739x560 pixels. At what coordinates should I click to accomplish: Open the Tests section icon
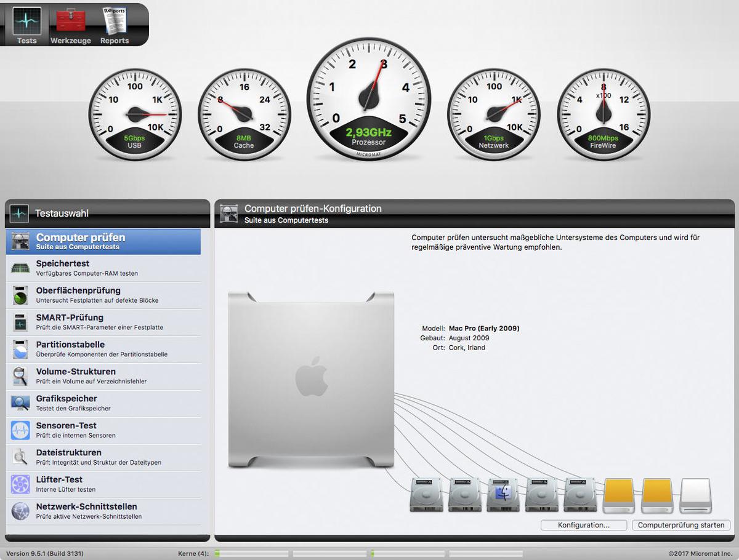(x=27, y=21)
